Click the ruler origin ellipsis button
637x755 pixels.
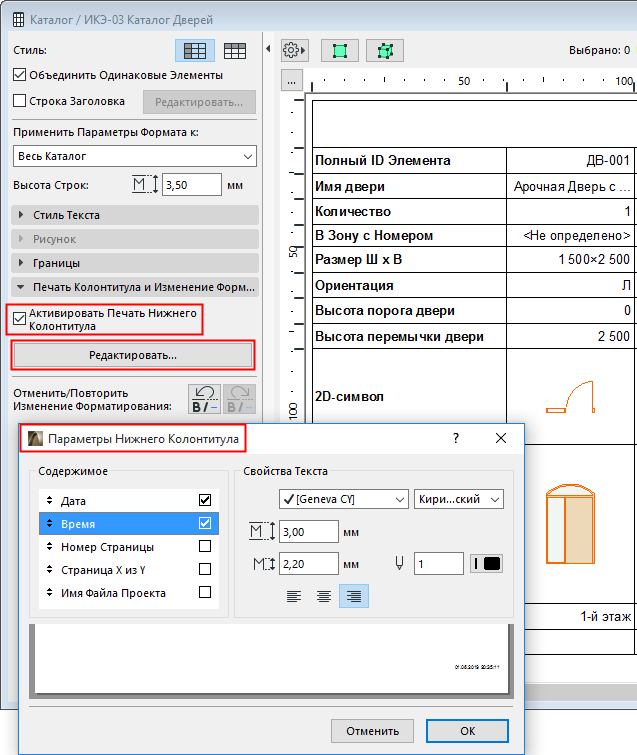(292, 80)
